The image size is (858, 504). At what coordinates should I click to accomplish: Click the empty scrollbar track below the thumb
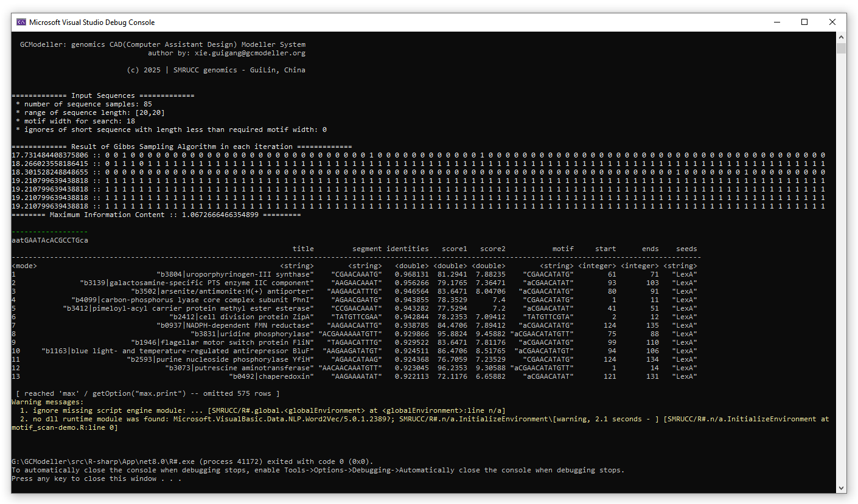(841, 274)
